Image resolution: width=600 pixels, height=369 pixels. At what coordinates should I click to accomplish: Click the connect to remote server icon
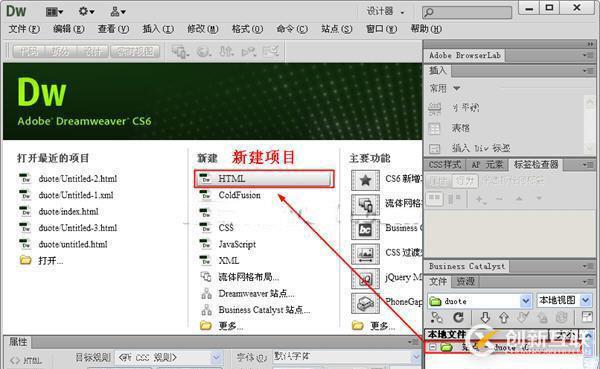point(436,317)
